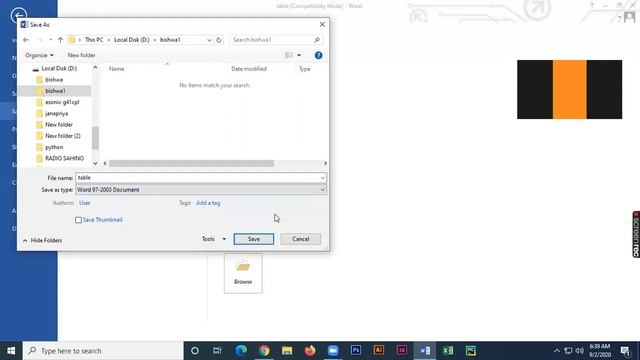
Task: Click Add a tag link
Action: click(208, 203)
